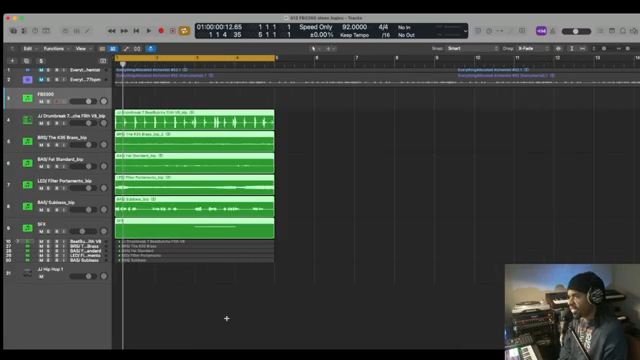Click the global Solo S button
The height and width of the screenshot is (360, 640).
pyautogui.click(x=41, y=61)
